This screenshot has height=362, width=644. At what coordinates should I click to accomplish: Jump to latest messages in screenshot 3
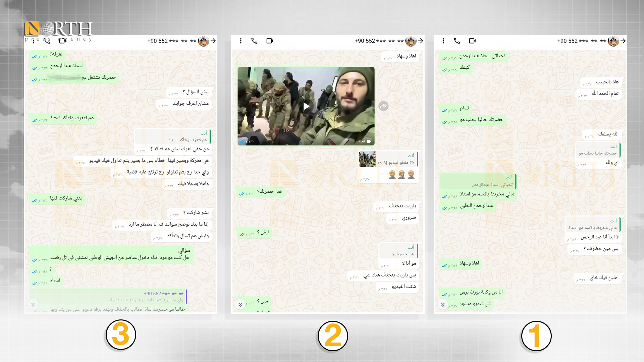pyautogui.click(x=33, y=305)
